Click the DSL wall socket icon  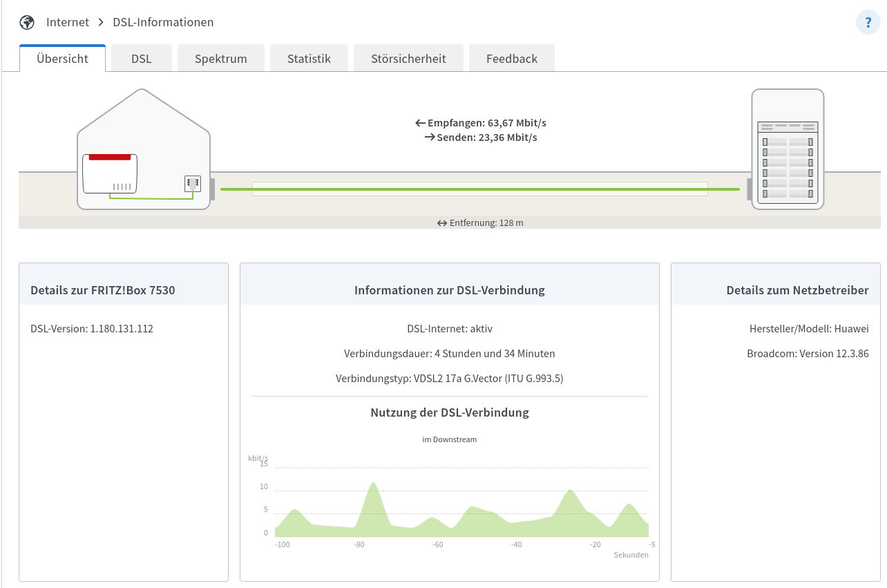click(x=192, y=184)
